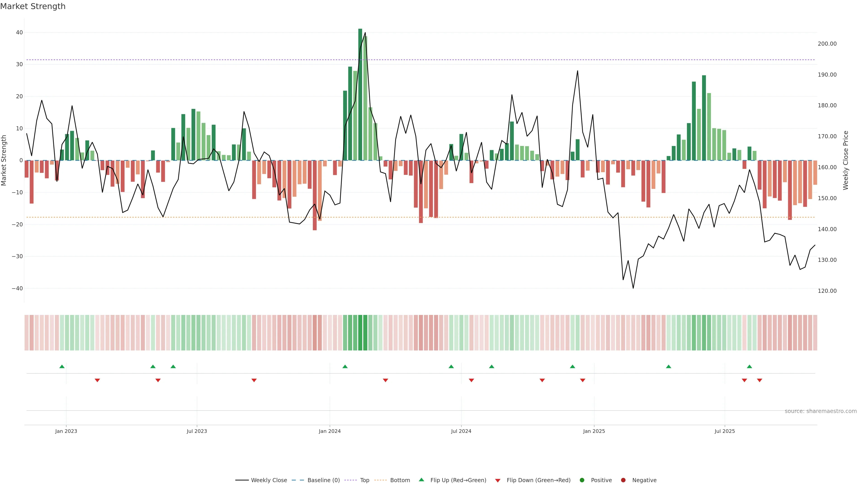Click the Positive legend green circle
Screen dimensions: 868x488
[x=582, y=480]
